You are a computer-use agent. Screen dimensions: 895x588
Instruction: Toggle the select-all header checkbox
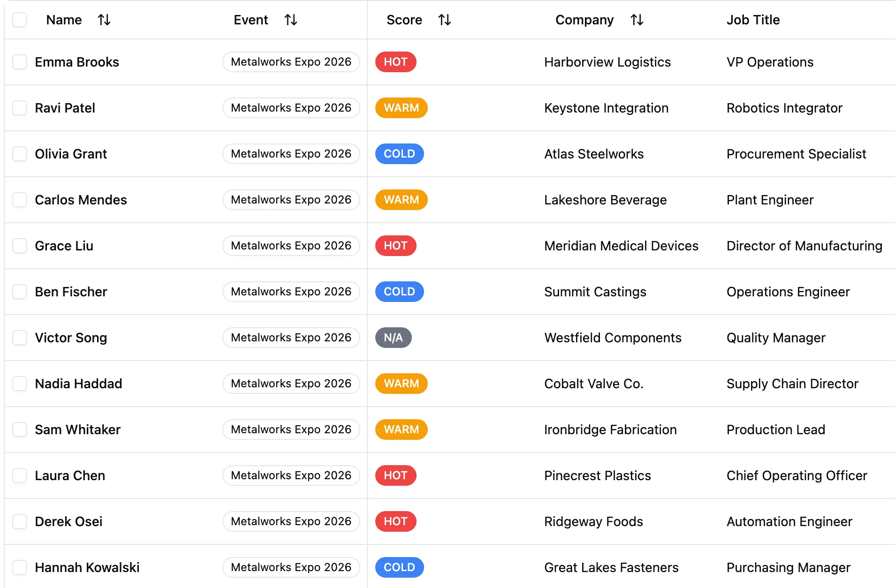click(20, 20)
